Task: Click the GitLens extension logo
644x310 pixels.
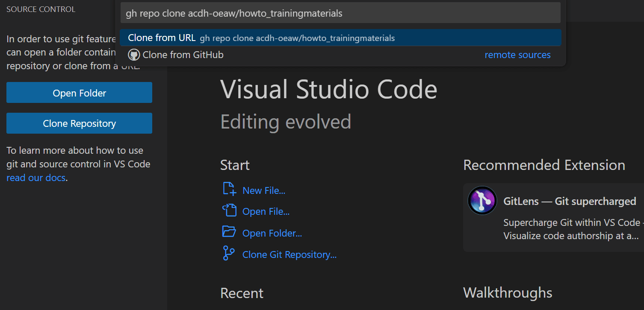Action: click(482, 200)
